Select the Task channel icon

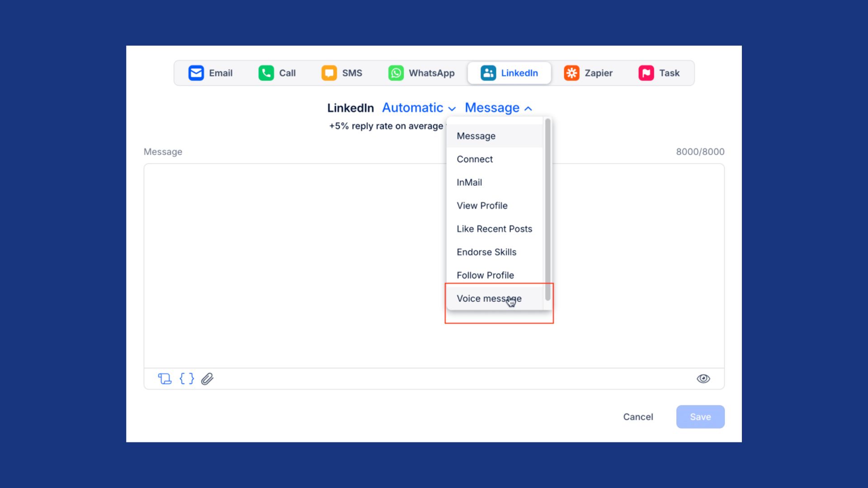click(x=646, y=73)
